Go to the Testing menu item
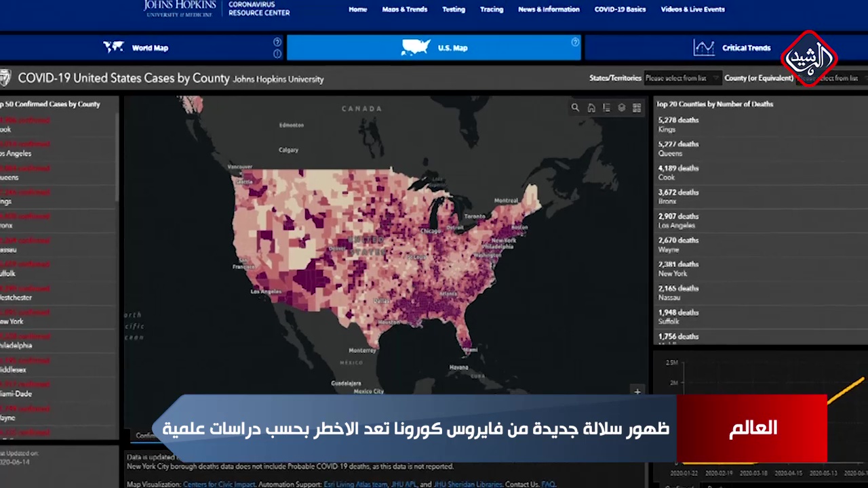This screenshot has width=868, height=488. 454,9
